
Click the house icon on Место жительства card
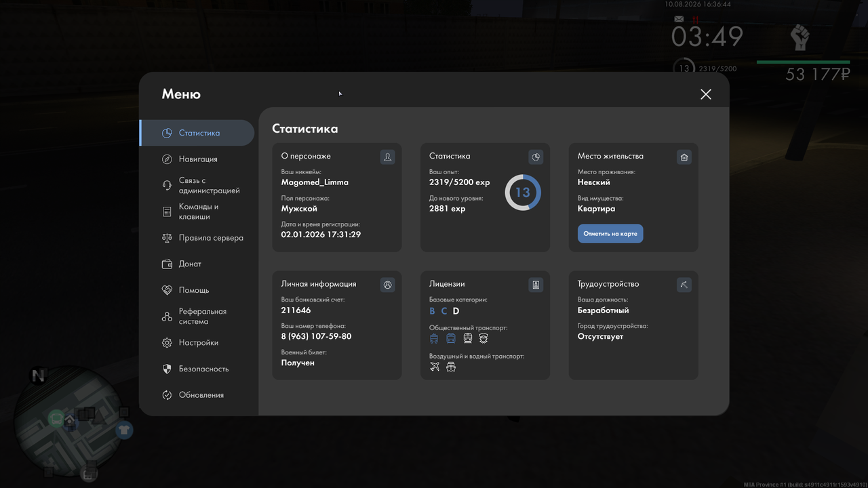click(x=684, y=157)
